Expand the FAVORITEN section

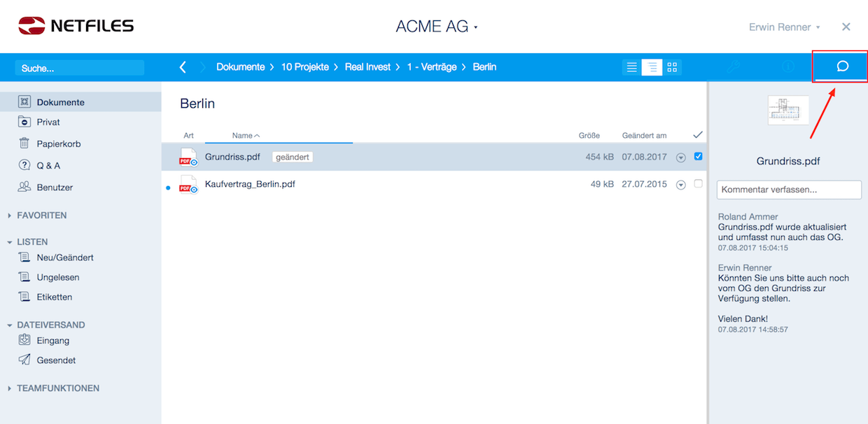pyautogui.click(x=41, y=215)
